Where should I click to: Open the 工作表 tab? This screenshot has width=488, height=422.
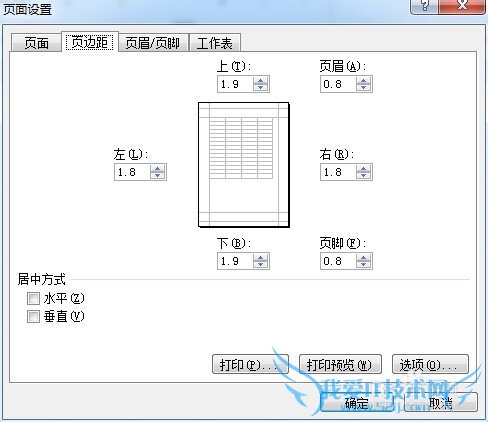215,43
